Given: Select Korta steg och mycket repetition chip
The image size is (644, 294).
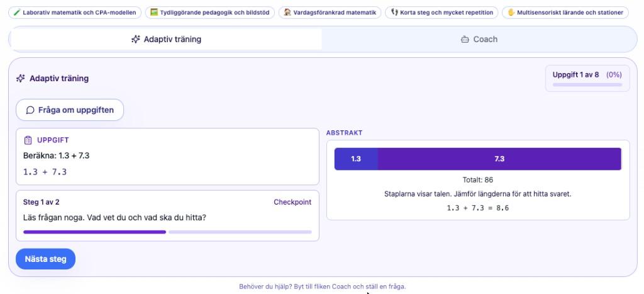Looking at the screenshot, I should point(441,13).
